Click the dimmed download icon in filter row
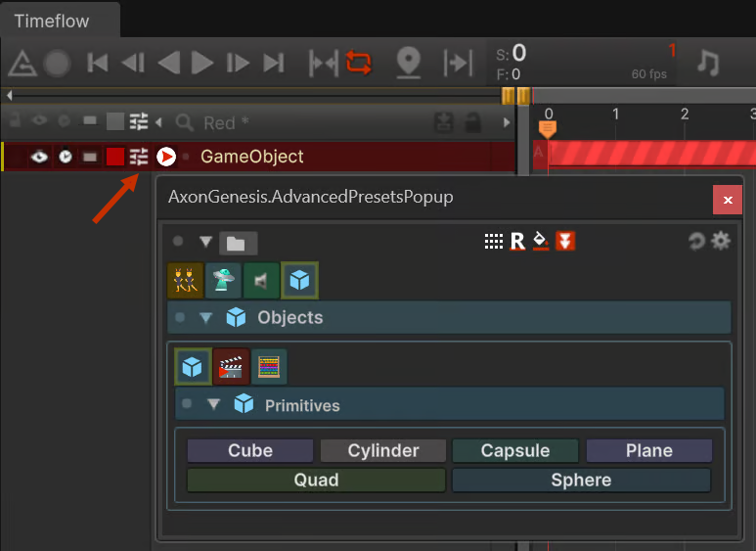Image resolution: width=756 pixels, height=551 pixels. [444, 122]
